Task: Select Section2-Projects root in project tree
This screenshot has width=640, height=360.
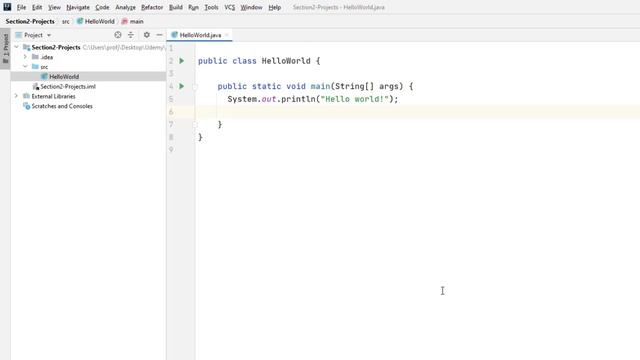Action: pos(56,47)
